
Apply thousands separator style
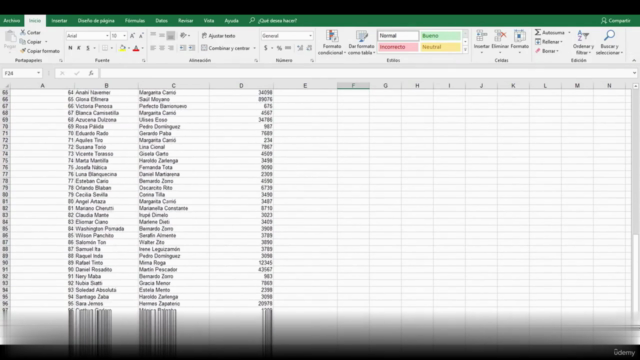point(288,48)
